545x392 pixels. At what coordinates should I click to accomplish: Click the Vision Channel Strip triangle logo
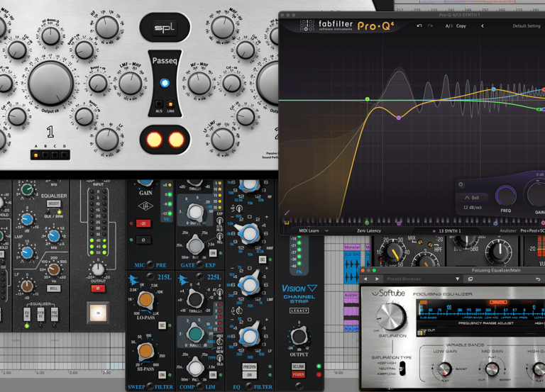[312, 289]
